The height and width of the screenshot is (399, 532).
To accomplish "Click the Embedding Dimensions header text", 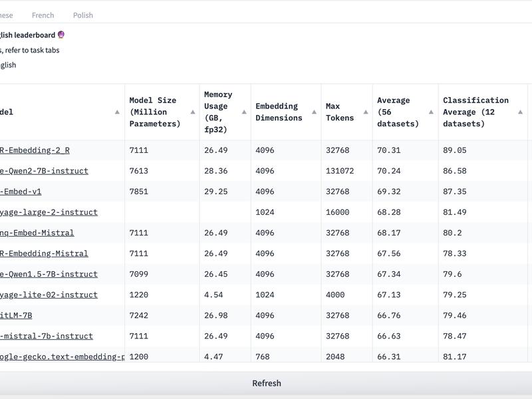I will pyautogui.click(x=279, y=112).
